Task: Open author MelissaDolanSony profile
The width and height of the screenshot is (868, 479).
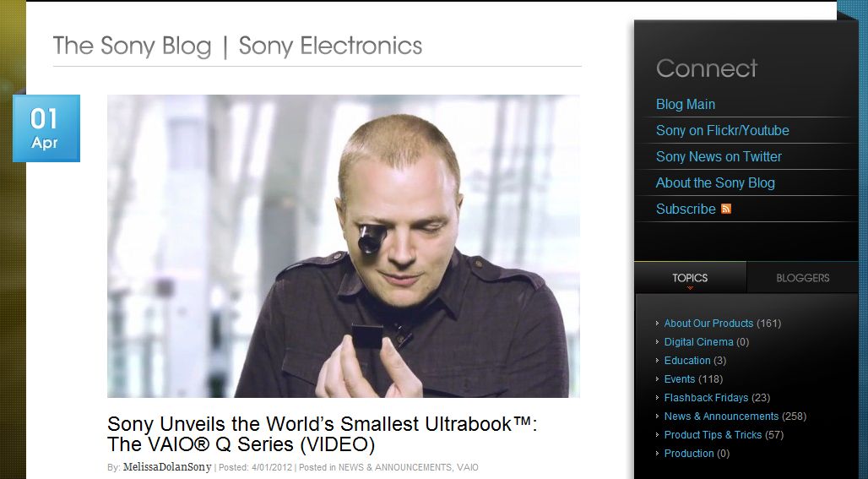Action: (167, 467)
